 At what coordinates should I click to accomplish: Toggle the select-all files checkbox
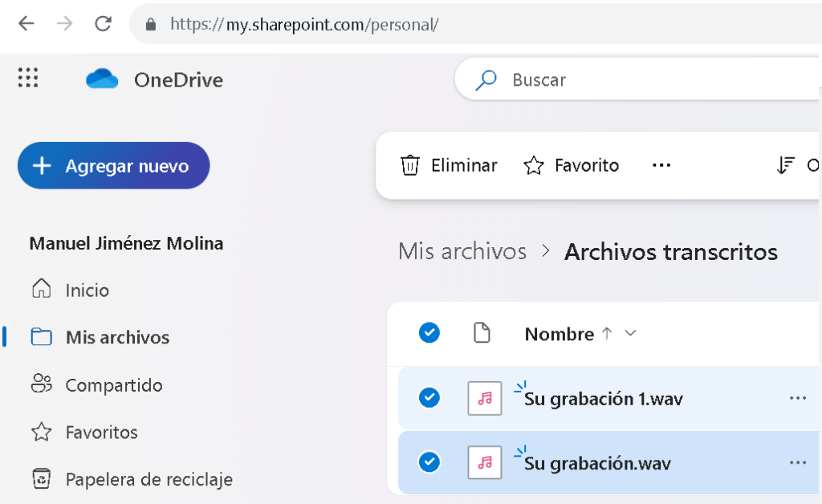(429, 333)
